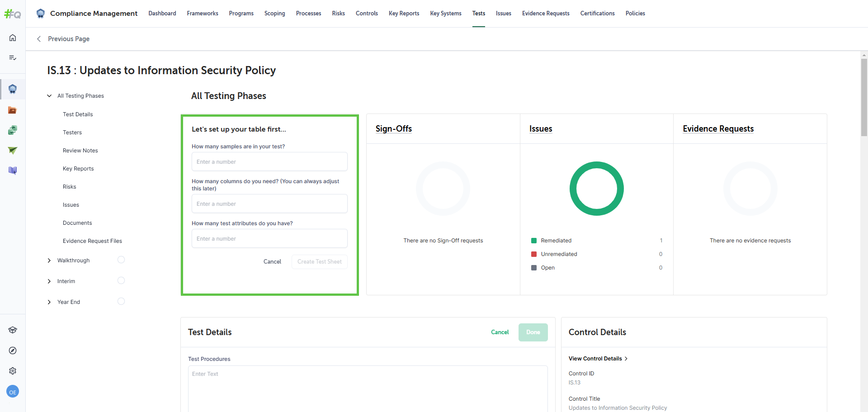Switch to the Processes tab
868x412 pixels.
point(309,14)
